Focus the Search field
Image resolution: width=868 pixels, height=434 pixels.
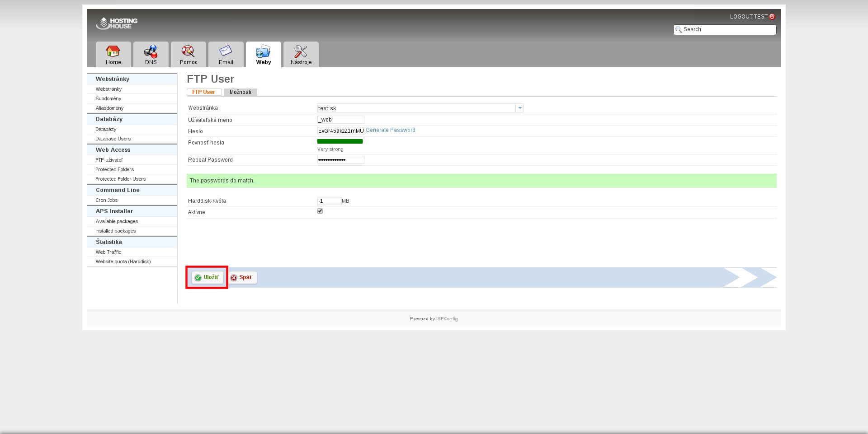point(728,29)
